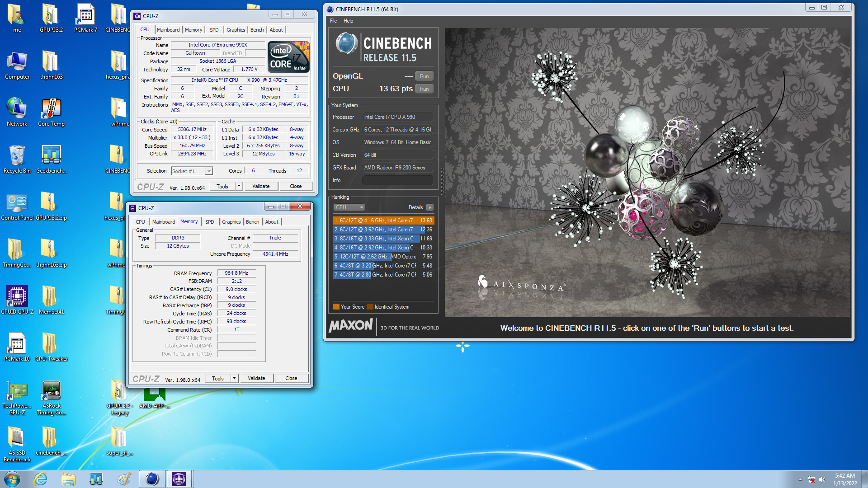Click Close button in top CPU-Z window
The height and width of the screenshot is (488, 868).
click(x=296, y=186)
